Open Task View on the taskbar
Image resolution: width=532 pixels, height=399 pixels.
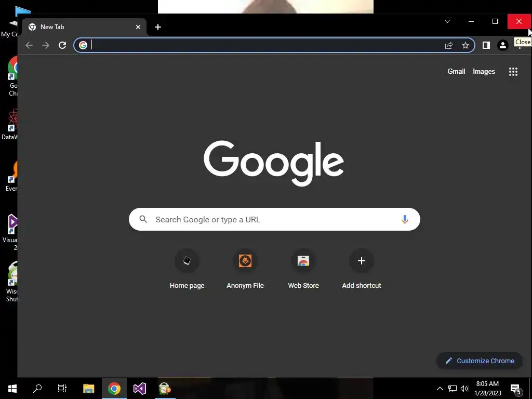click(x=62, y=389)
